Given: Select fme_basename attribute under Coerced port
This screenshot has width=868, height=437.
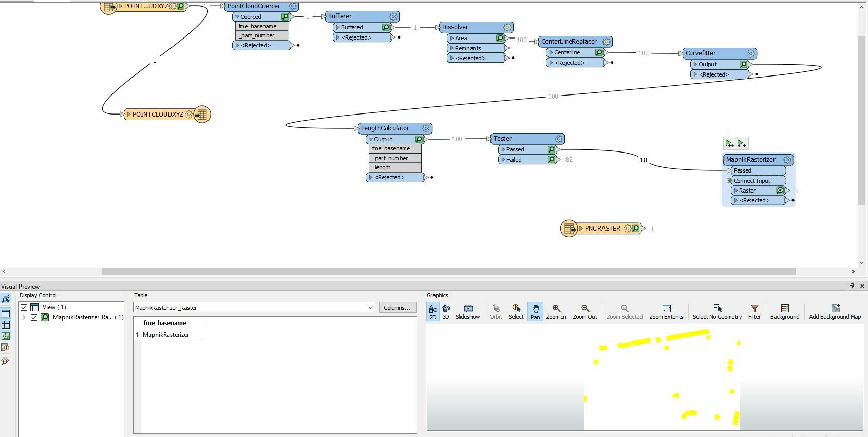Looking at the screenshot, I should click(261, 26).
